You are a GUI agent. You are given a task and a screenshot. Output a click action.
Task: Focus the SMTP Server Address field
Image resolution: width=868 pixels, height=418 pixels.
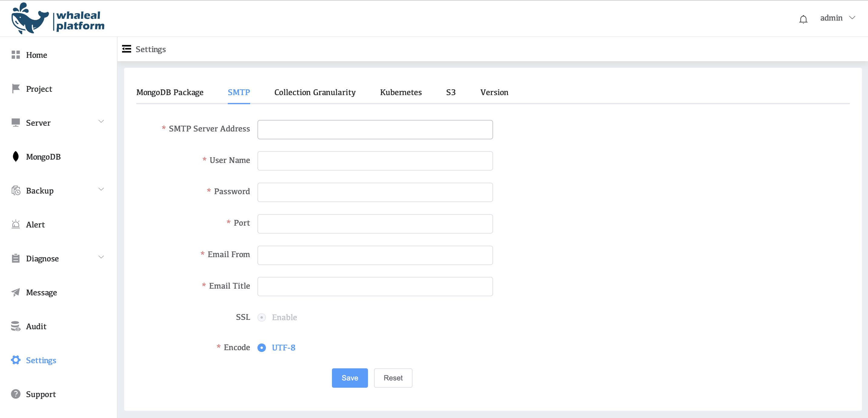[375, 130]
